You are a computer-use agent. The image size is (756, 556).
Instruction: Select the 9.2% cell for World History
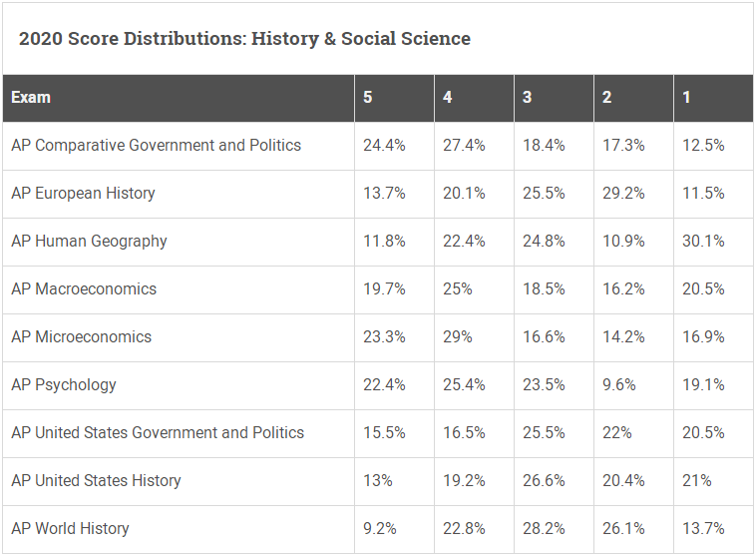tap(380, 529)
